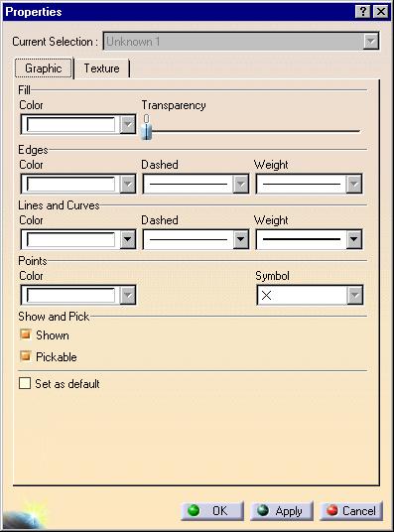
Task: Open the Texture tab
Action: tap(101, 68)
